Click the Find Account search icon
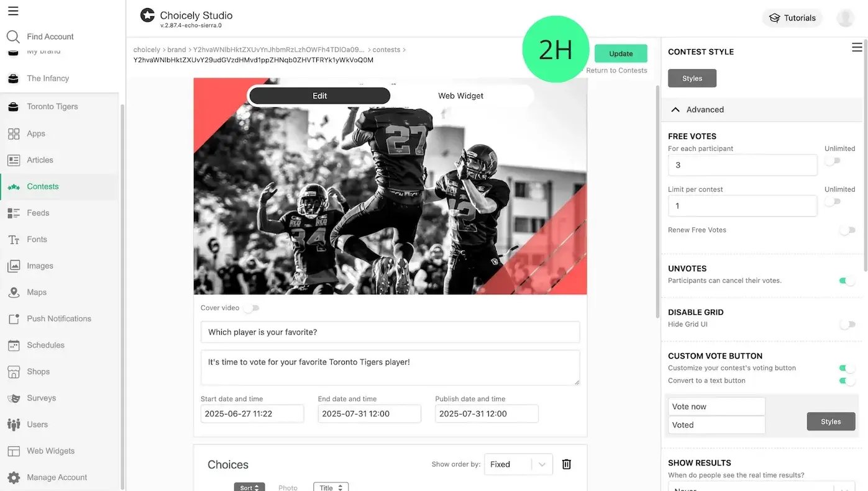The image size is (868, 491). pos(13,37)
